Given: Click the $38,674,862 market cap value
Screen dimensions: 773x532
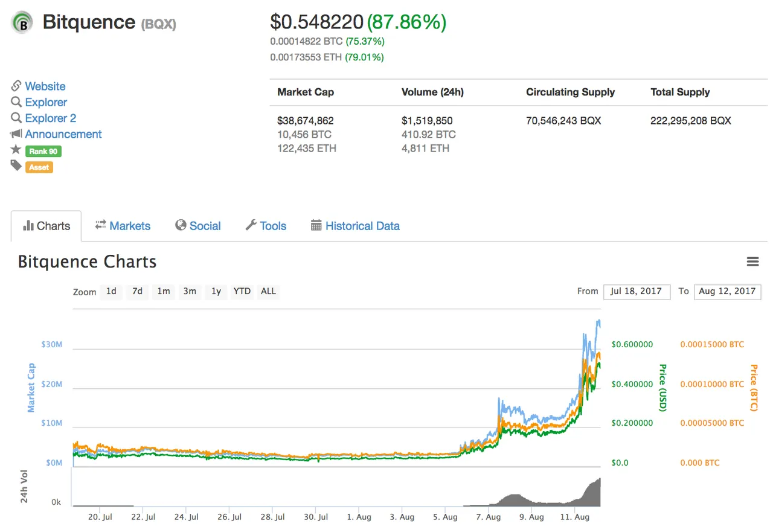Looking at the screenshot, I should [x=306, y=121].
